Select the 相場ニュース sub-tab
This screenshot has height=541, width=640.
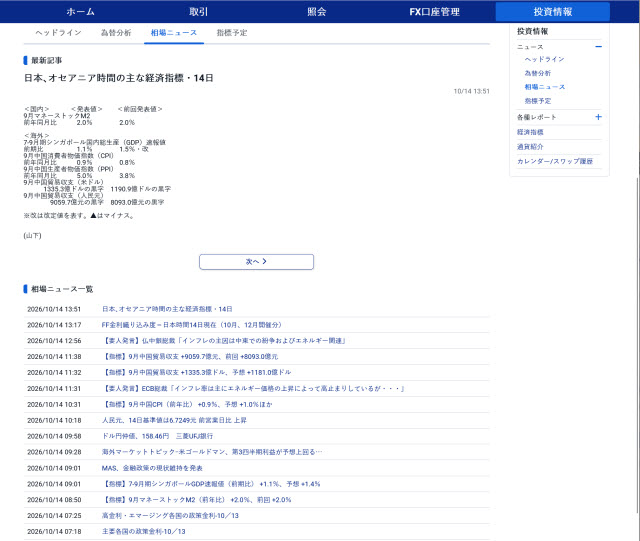point(174,33)
